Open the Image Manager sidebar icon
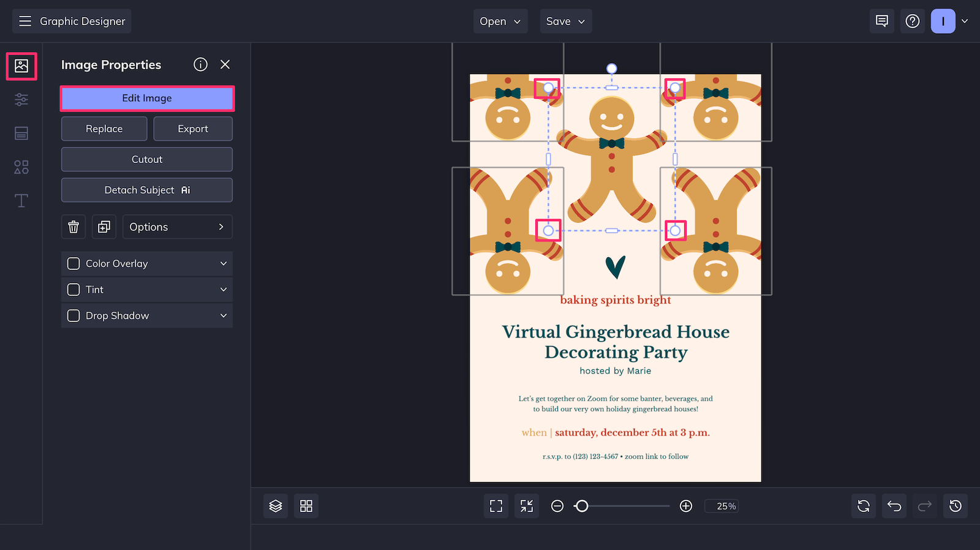Screen dimensions: 980x550 click(x=21, y=66)
